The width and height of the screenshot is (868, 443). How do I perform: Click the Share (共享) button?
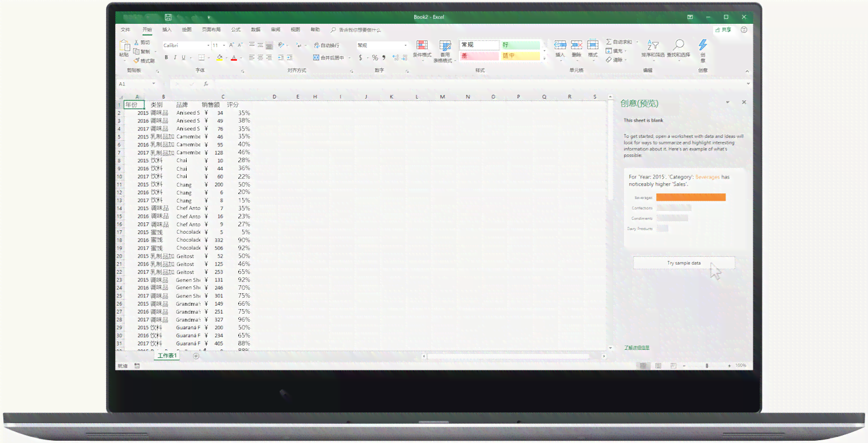click(723, 29)
